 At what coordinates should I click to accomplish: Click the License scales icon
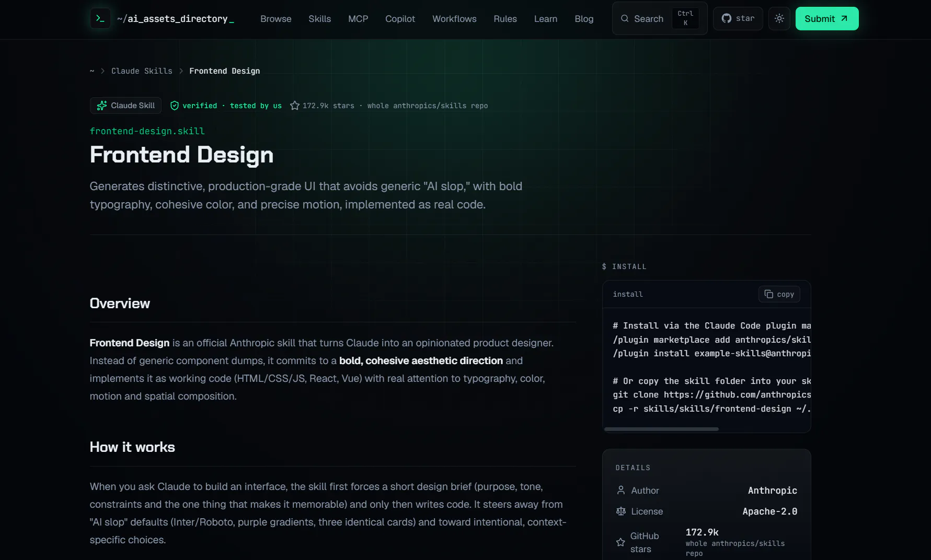[621, 511]
